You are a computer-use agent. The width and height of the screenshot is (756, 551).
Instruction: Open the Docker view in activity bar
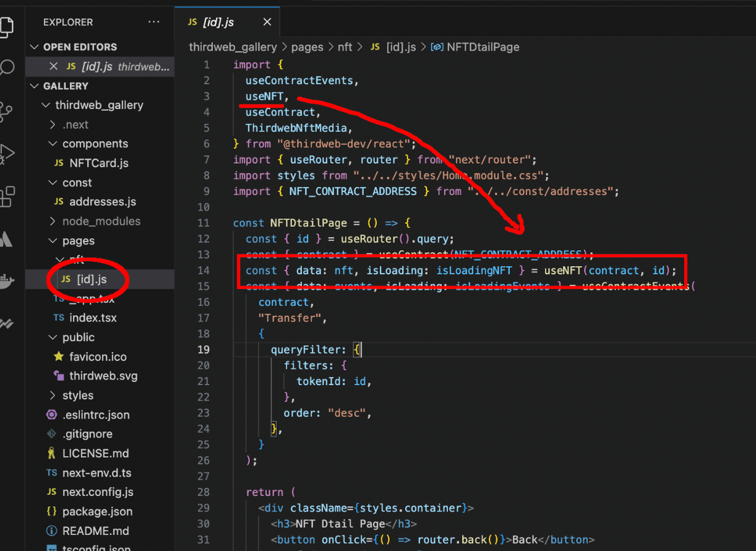coord(6,281)
